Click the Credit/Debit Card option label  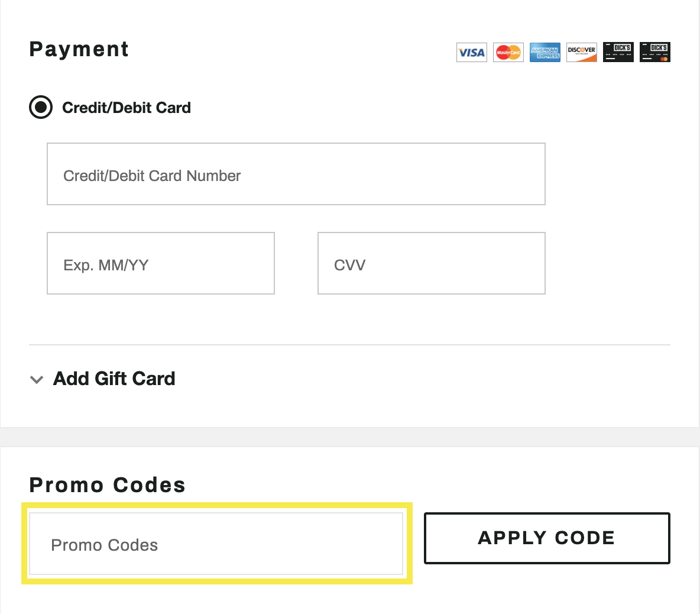coord(127,108)
